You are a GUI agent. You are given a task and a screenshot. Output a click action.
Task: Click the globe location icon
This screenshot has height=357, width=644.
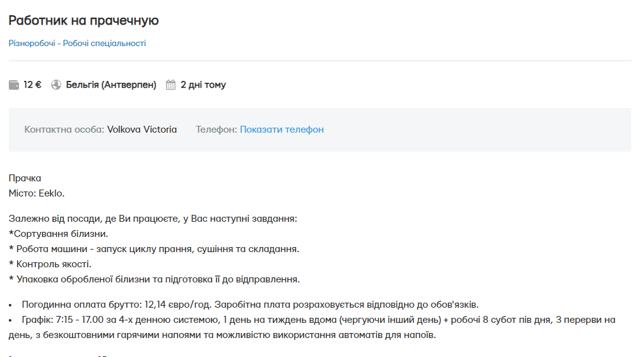[x=56, y=85]
